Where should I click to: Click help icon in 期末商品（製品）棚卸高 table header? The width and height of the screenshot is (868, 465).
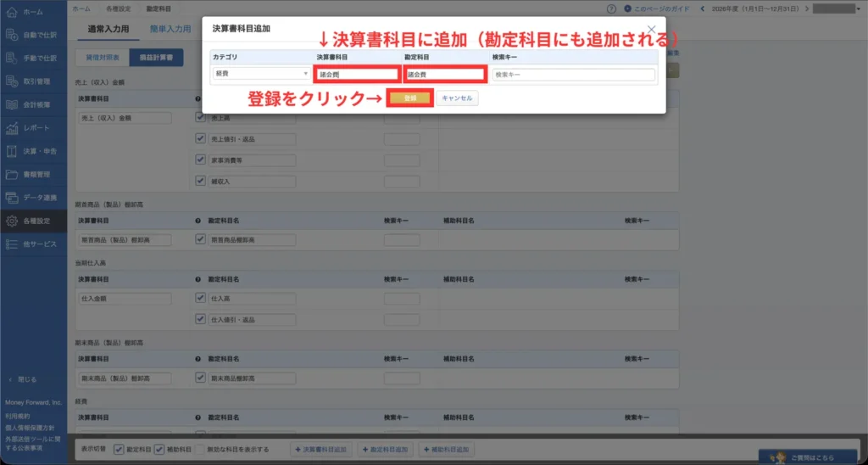tap(198, 359)
